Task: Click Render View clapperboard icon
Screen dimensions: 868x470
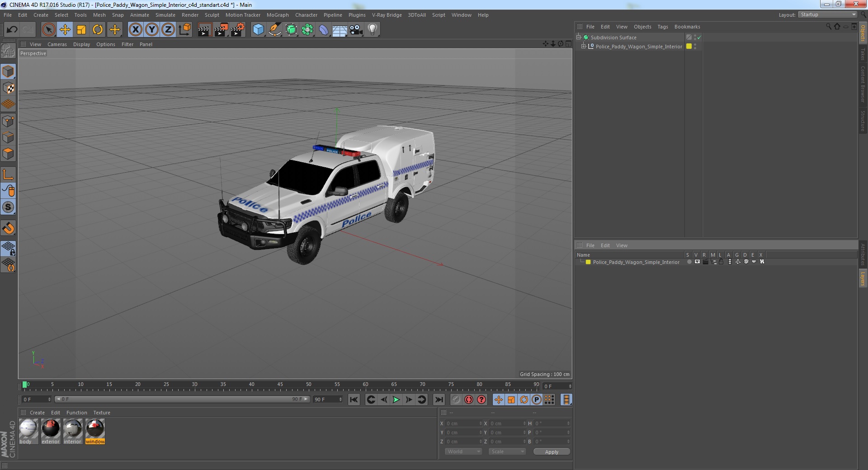Action: pos(204,30)
